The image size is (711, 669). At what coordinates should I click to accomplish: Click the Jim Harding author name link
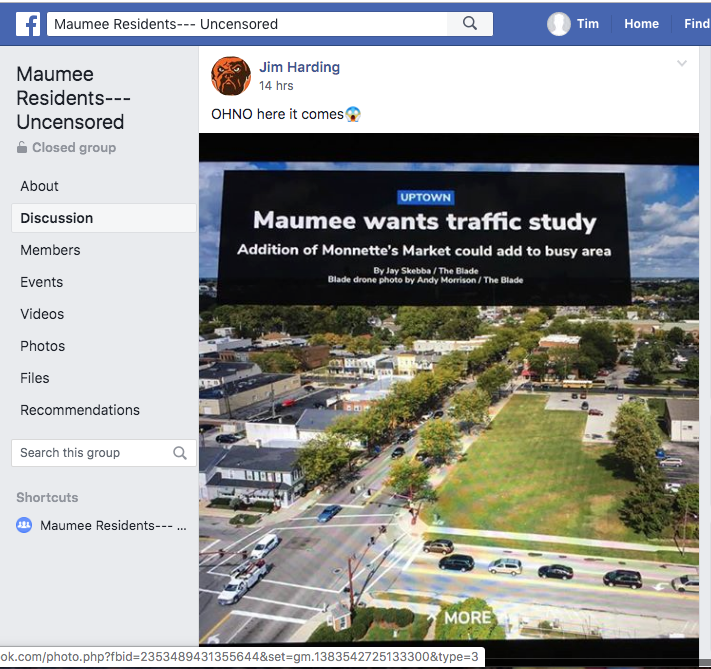pos(299,67)
